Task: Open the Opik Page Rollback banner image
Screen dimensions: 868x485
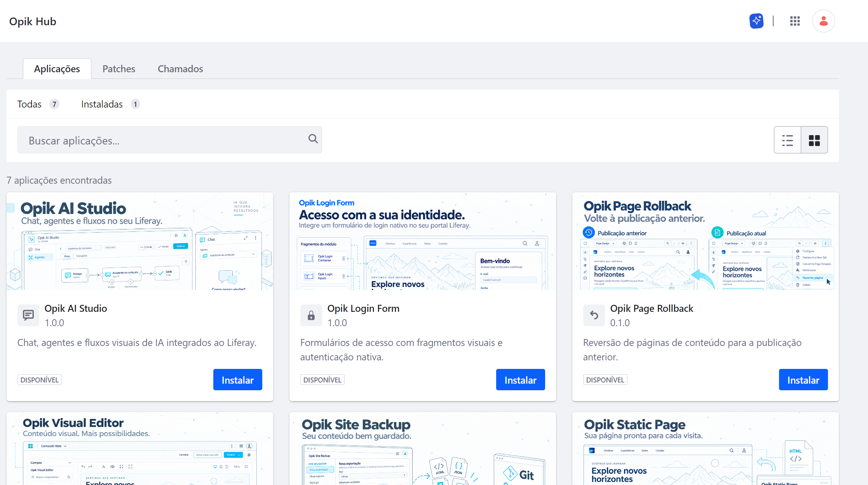Action: click(x=706, y=241)
